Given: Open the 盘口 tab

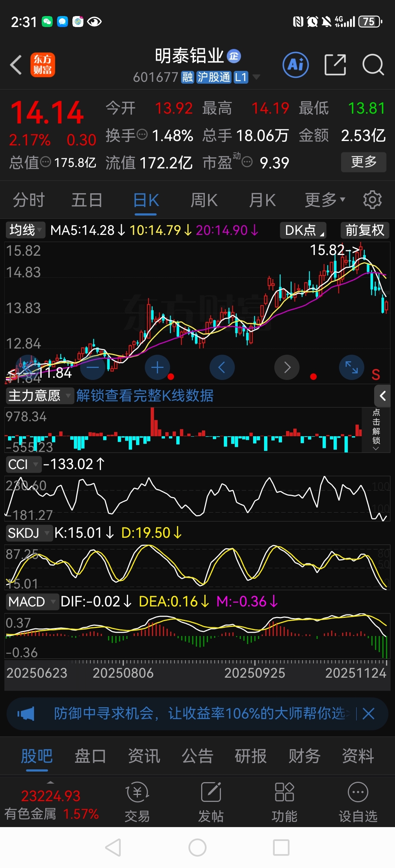Looking at the screenshot, I should pos(90,756).
